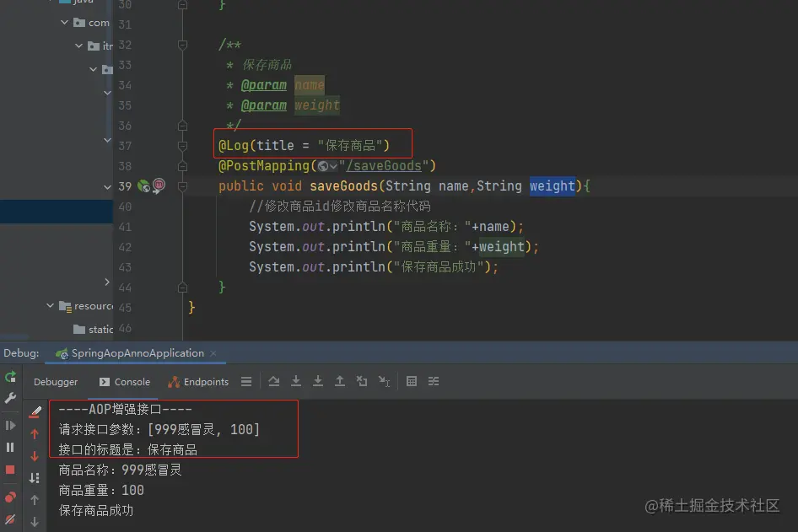Toggle Mute Breakpoints
Screen dimensions: 798x532
(10, 519)
